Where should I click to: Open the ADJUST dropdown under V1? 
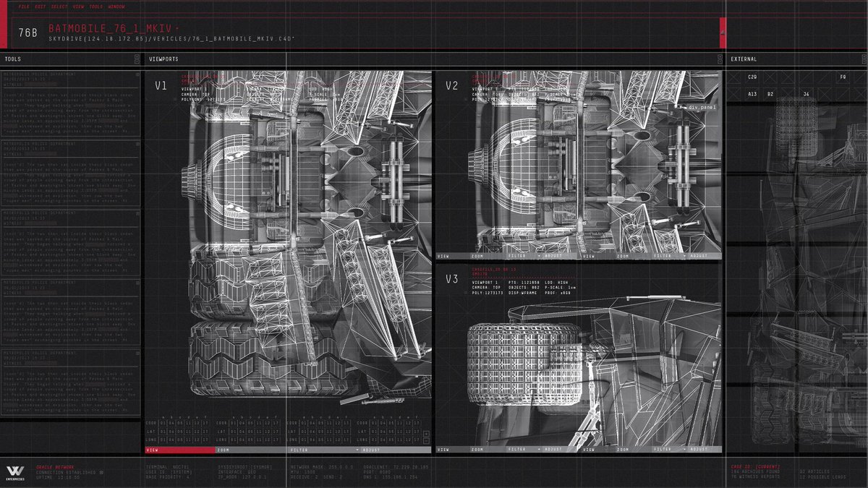click(x=395, y=450)
